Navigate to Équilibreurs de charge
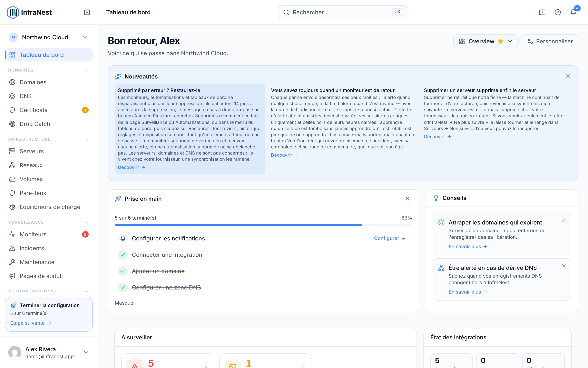The image size is (588, 368). point(49,207)
